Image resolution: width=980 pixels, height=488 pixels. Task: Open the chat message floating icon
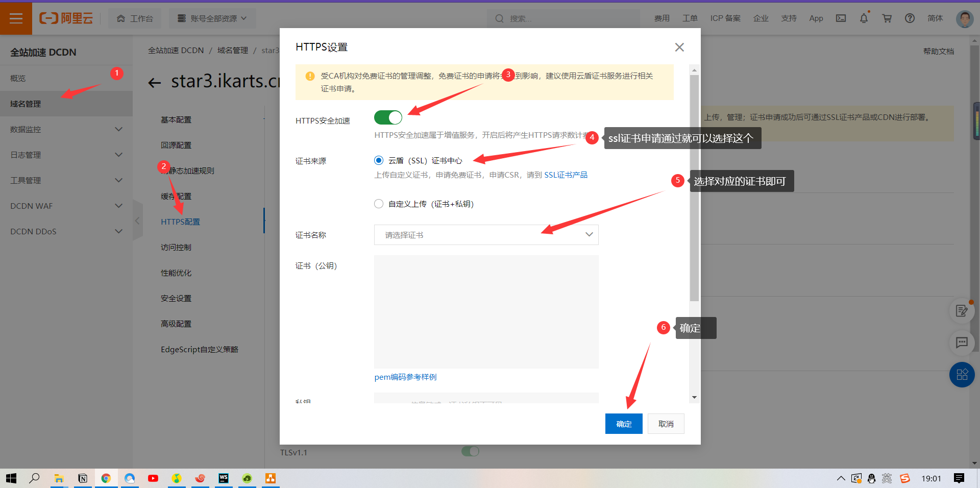click(x=962, y=343)
